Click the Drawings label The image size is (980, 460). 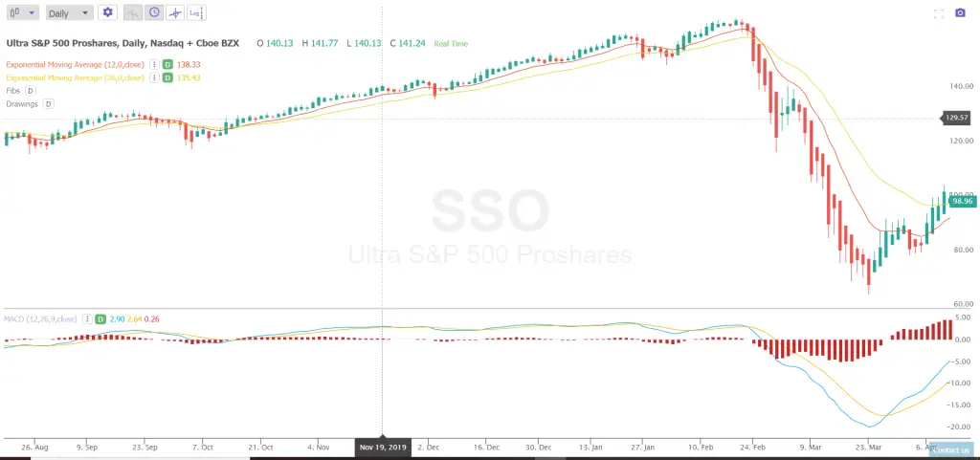[x=22, y=103]
